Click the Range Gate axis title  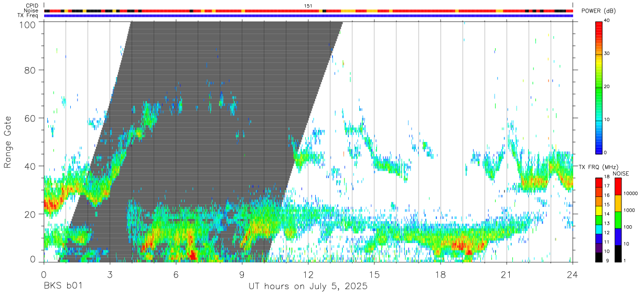(8, 141)
